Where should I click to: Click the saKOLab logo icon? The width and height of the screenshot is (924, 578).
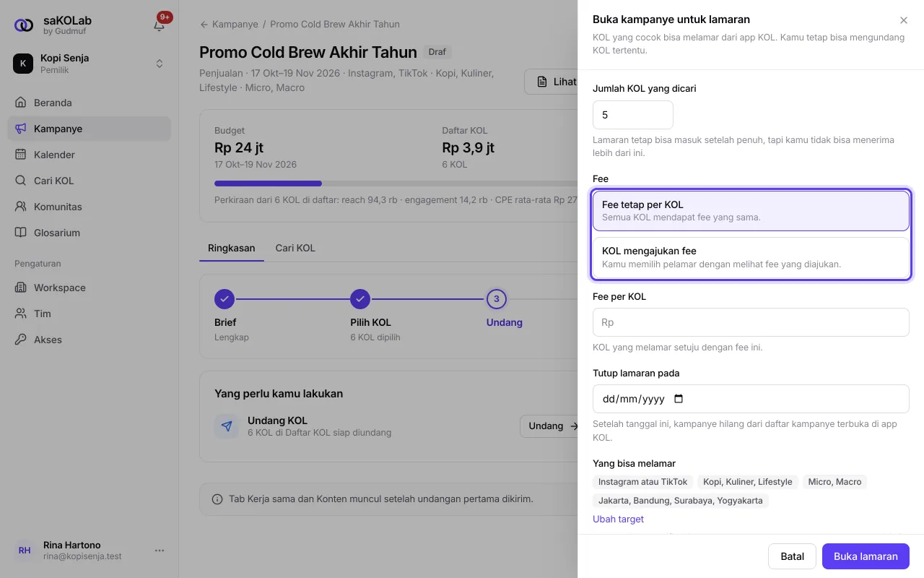coord(24,25)
